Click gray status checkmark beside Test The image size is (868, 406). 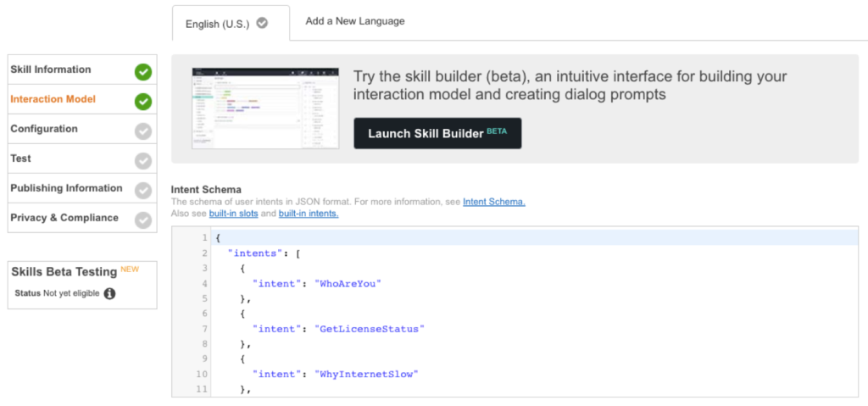pos(143,161)
